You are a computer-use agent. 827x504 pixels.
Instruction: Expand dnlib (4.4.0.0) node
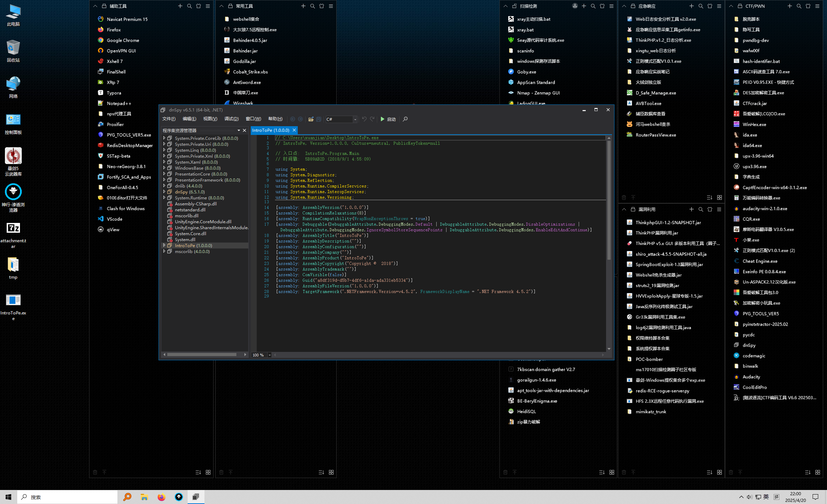(x=164, y=186)
